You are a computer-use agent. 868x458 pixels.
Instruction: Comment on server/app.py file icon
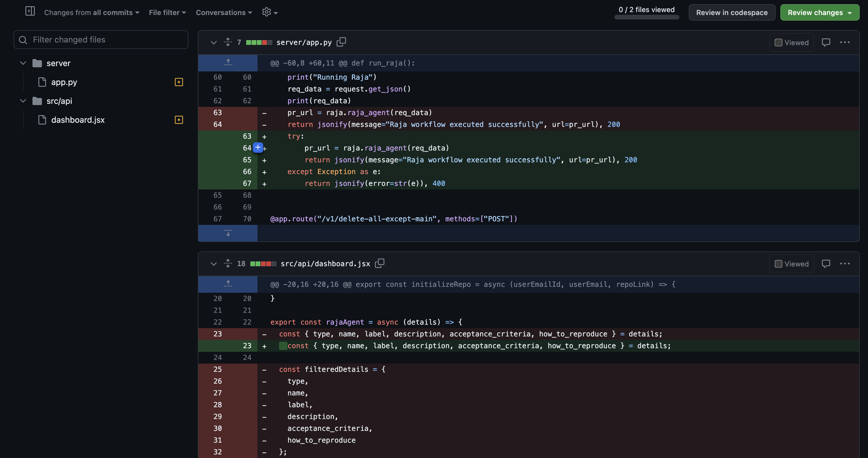pyautogui.click(x=825, y=42)
